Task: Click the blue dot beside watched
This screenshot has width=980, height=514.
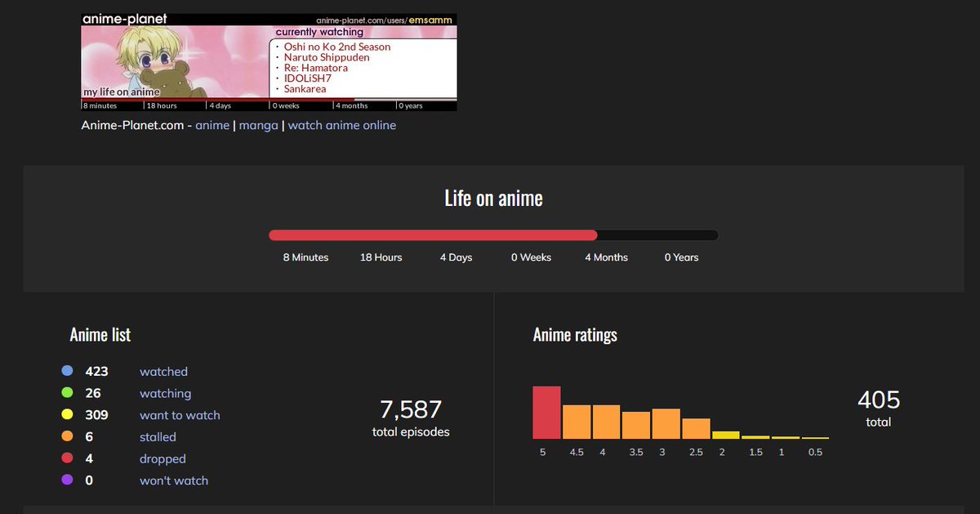Action: 67,371
